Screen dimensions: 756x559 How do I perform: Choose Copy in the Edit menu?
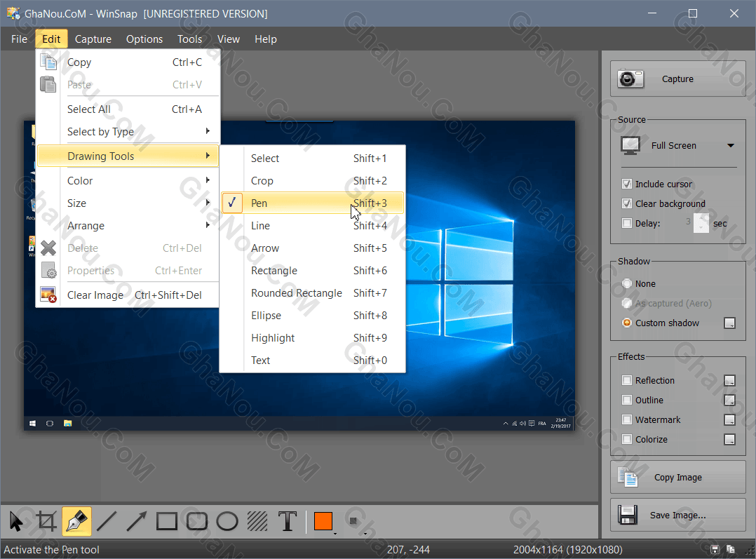pos(128,62)
